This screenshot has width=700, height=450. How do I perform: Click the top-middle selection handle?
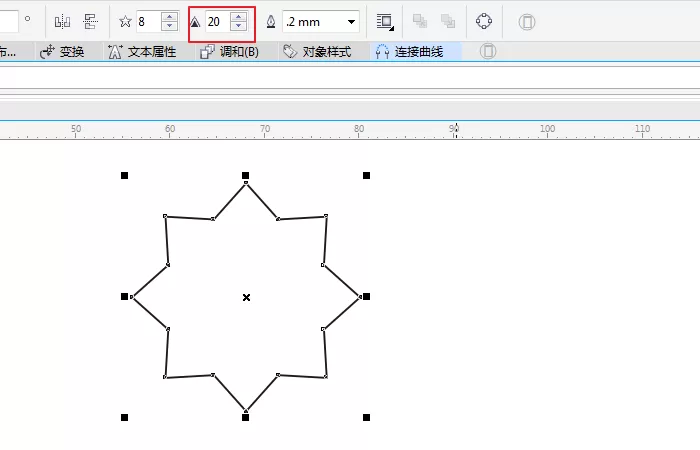[x=246, y=175]
